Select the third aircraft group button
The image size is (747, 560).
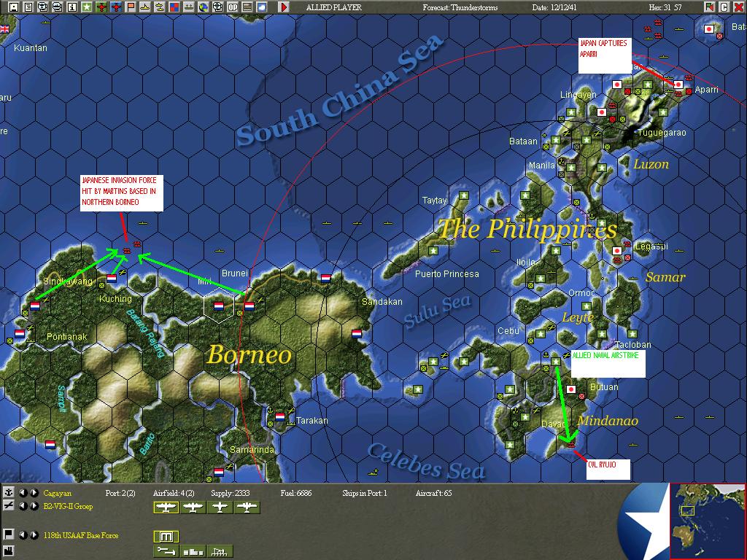pos(220,507)
